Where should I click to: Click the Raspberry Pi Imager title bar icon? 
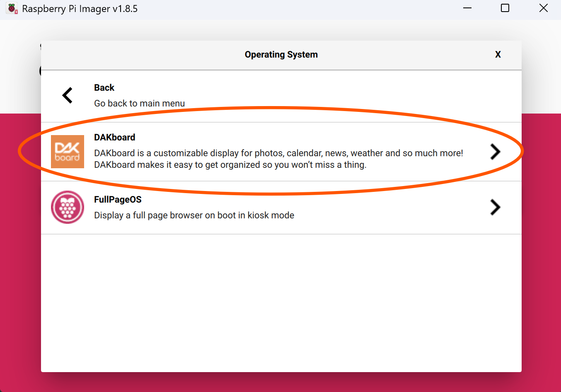click(x=12, y=8)
